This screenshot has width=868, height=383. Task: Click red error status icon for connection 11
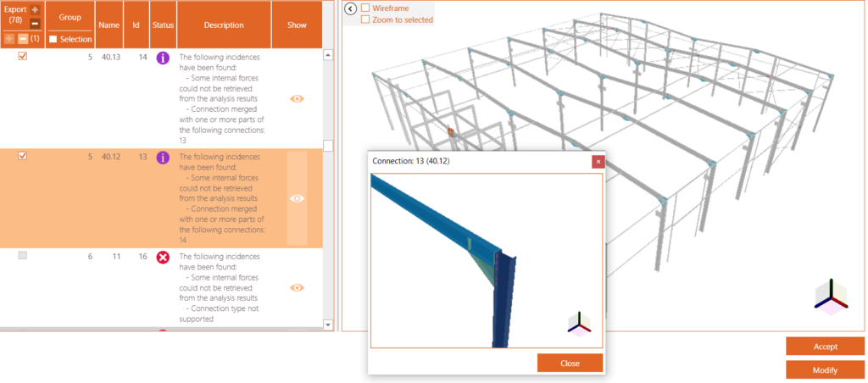tap(163, 257)
